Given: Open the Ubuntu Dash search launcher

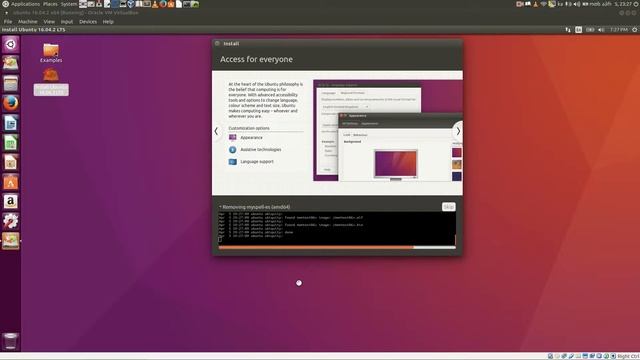Looking at the screenshot, I should 11,44.
